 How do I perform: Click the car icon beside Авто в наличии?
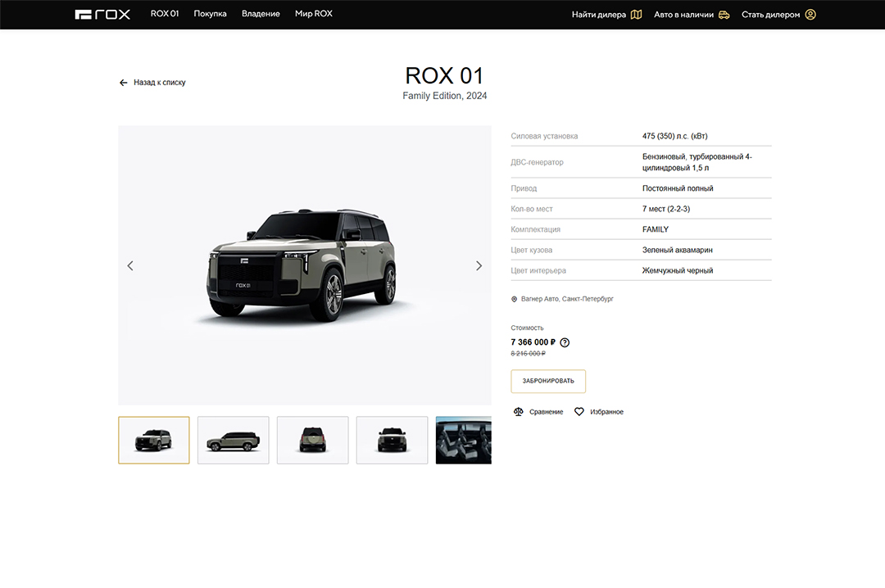point(724,14)
